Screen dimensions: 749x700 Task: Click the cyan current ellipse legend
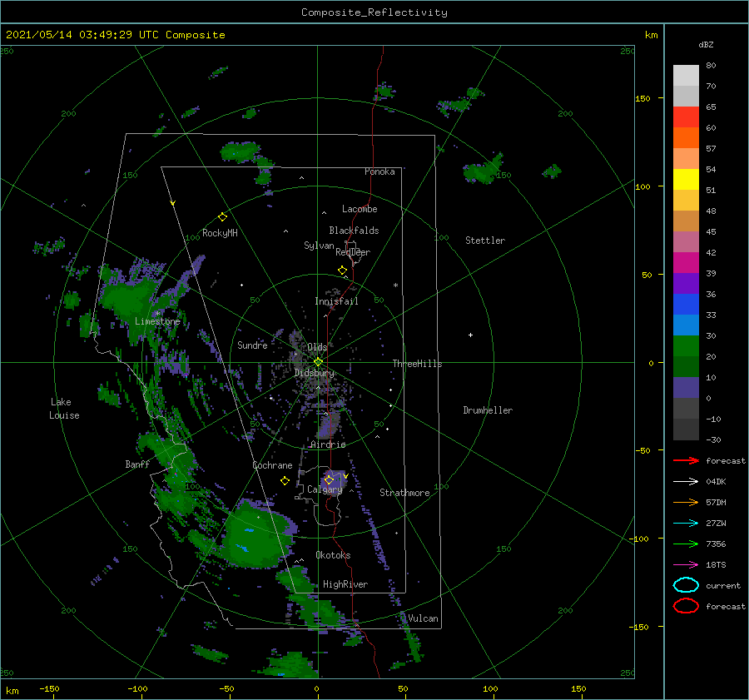click(x=686, y=585)
